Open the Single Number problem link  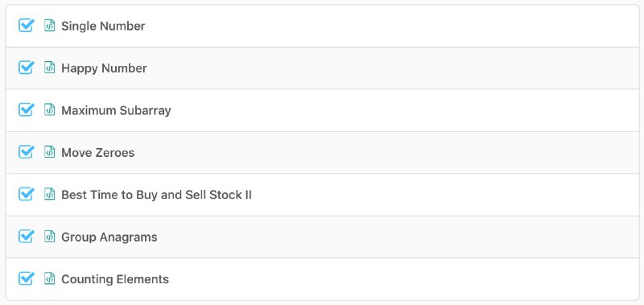tap(103, 26)
